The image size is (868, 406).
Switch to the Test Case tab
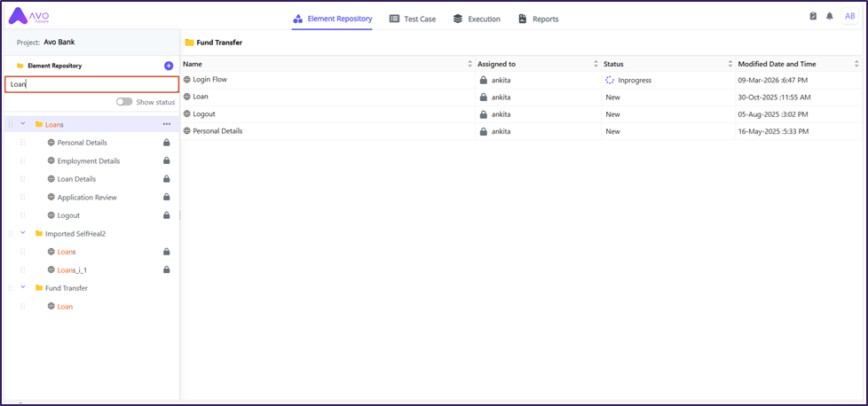pyautogui.click(x=413, y=19)
